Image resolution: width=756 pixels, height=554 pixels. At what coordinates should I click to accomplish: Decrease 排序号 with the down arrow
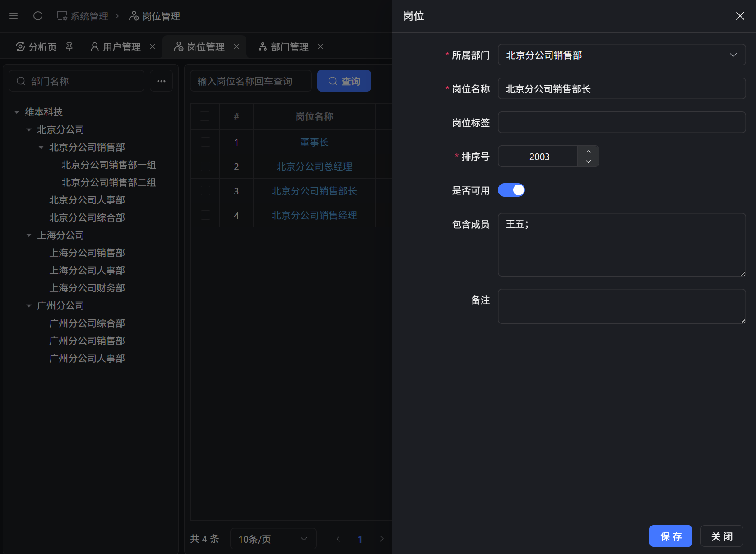(x=588, y=162)
